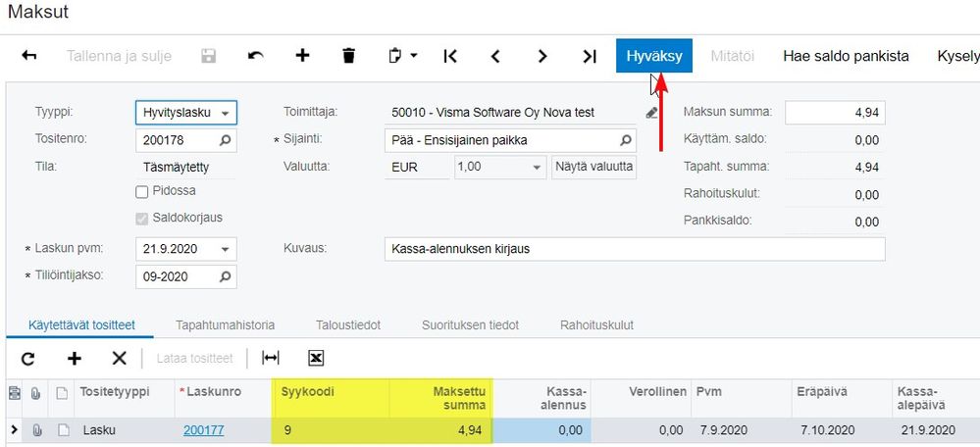
Task: Go to next record
Action: click(542, 56)
